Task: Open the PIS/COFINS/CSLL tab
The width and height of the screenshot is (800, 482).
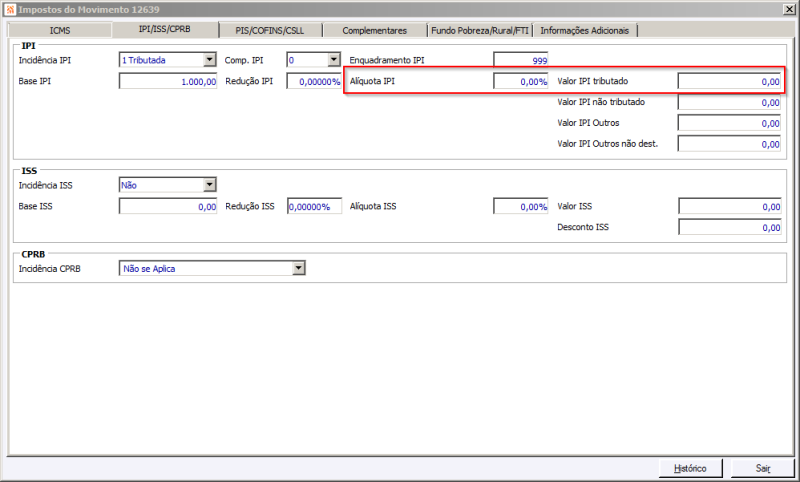Action: coord(270,31)
